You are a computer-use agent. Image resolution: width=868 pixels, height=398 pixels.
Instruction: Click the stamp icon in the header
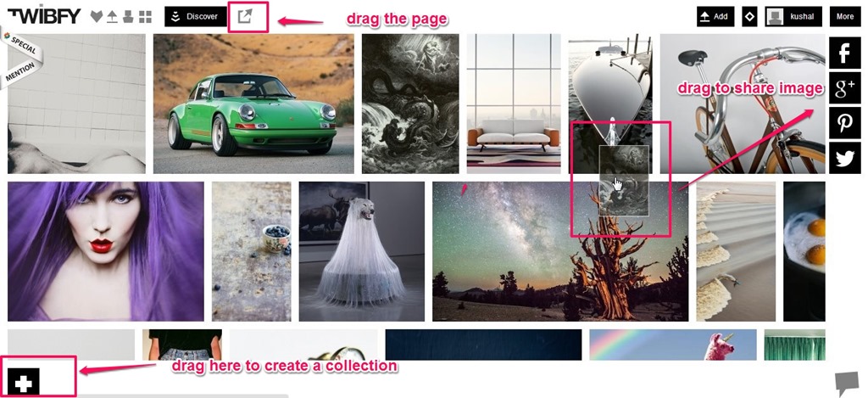coord(129,17)
